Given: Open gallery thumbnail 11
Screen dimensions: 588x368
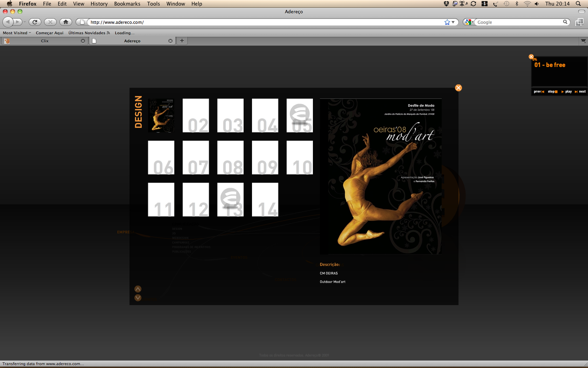Looking at the screenshot, I should point(161,200).
